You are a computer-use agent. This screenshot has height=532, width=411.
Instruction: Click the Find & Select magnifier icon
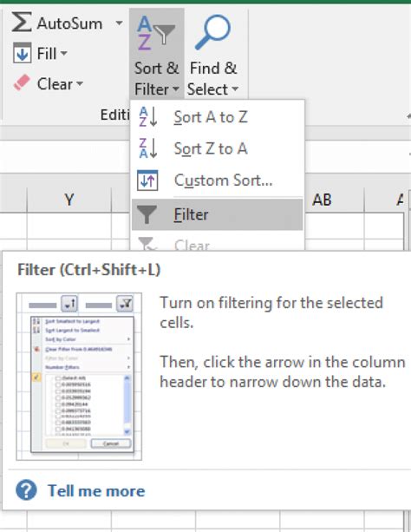click(212, 31)
